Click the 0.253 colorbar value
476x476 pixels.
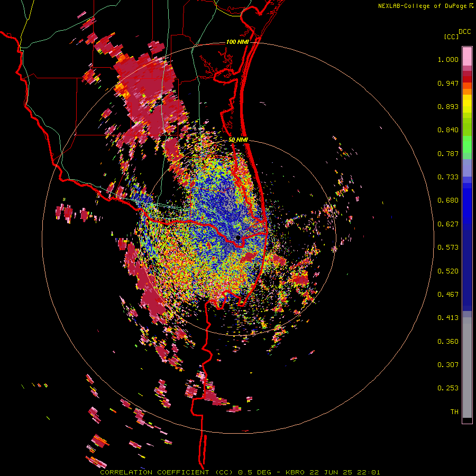tap(448, 388)
